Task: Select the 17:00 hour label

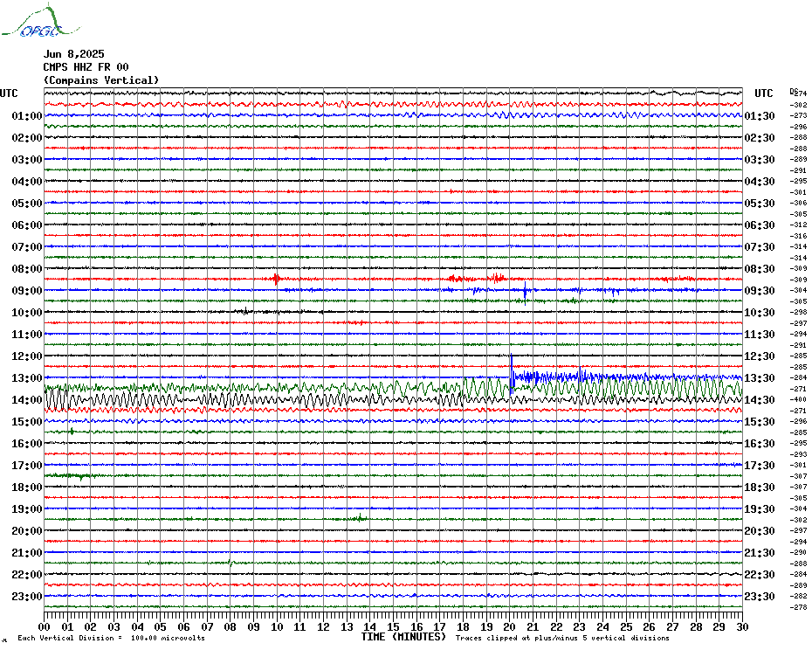Action: coord(27,465)
